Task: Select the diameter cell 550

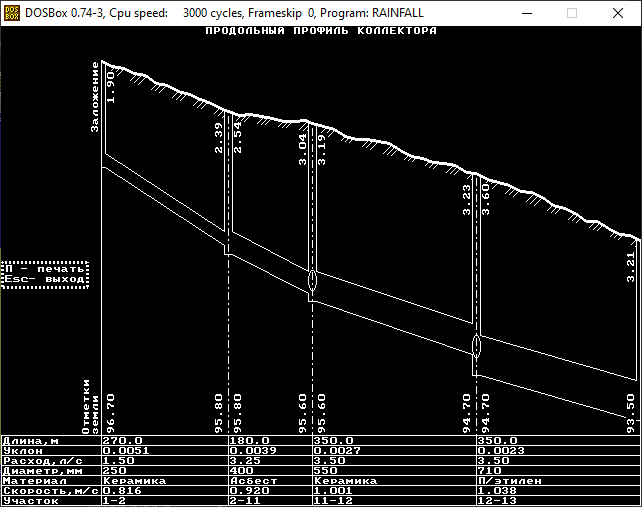Action: pos(326,471)
